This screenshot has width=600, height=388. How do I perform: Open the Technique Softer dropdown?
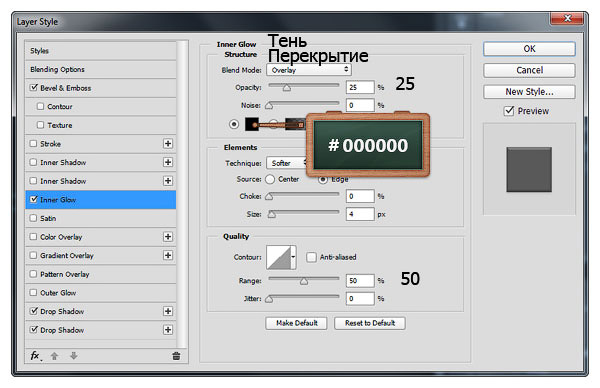(287, 163)
